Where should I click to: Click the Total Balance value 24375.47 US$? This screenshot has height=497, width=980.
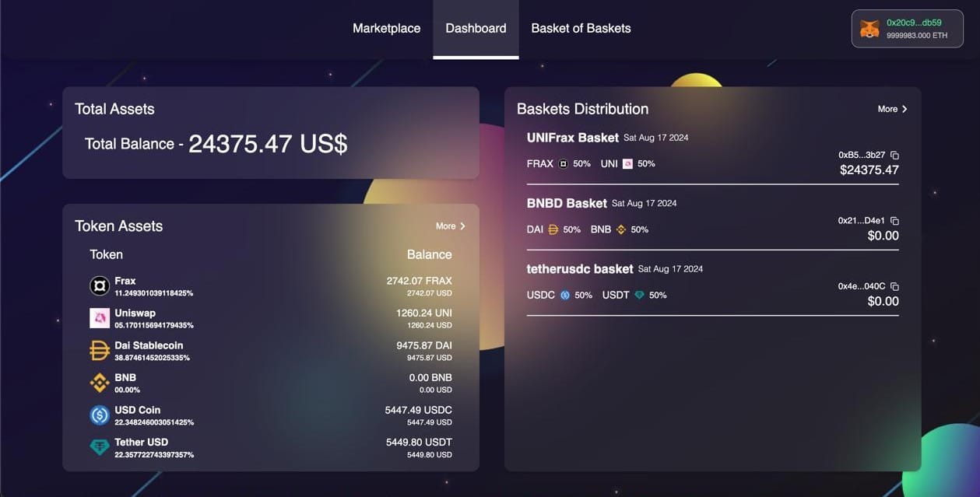[268, 143]
